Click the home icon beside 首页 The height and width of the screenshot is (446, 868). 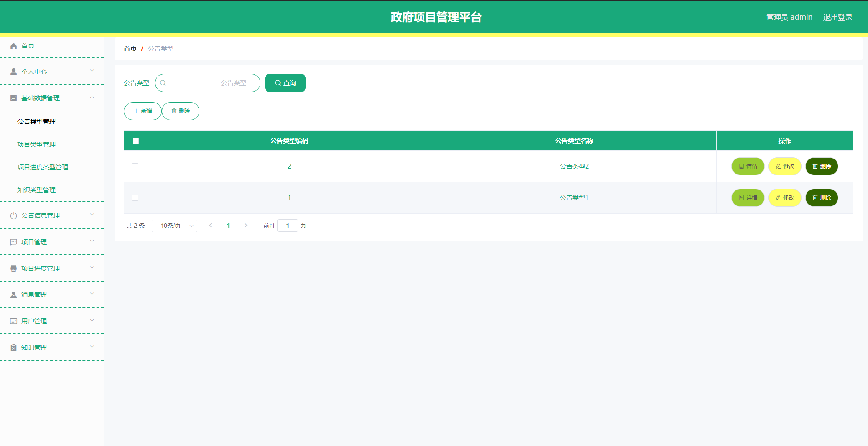point(13,46)
